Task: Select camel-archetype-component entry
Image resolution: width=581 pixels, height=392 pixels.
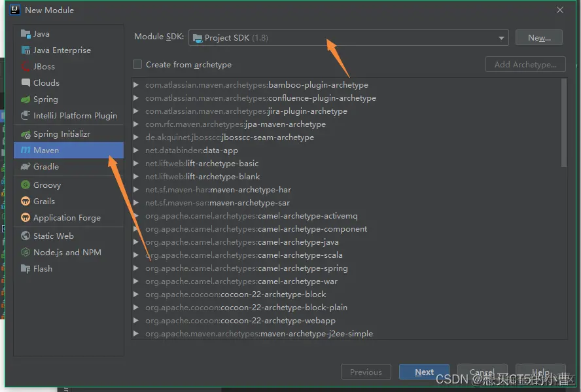Action: pos(256,229)
